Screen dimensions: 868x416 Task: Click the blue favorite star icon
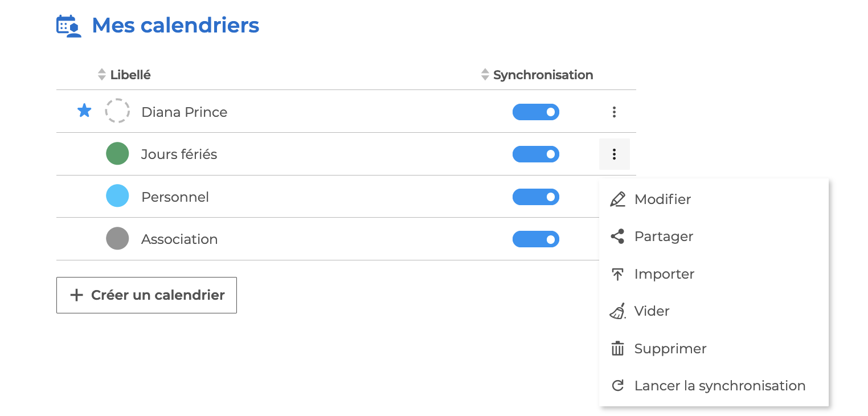click(x=84, y=111)
